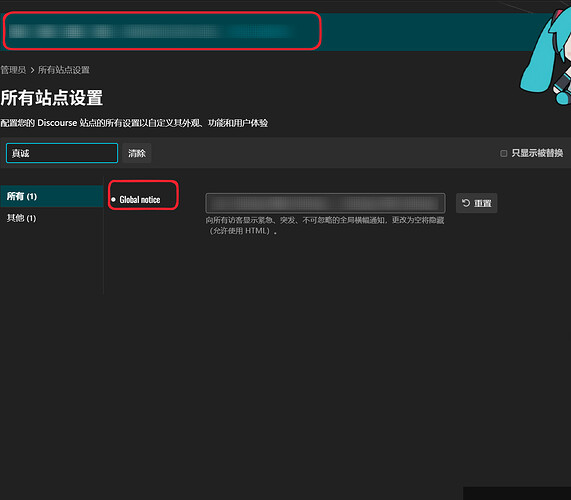Open 管理员 breadcrumb link
This screenshot has width=571, height=500.
tap(13, 70)
